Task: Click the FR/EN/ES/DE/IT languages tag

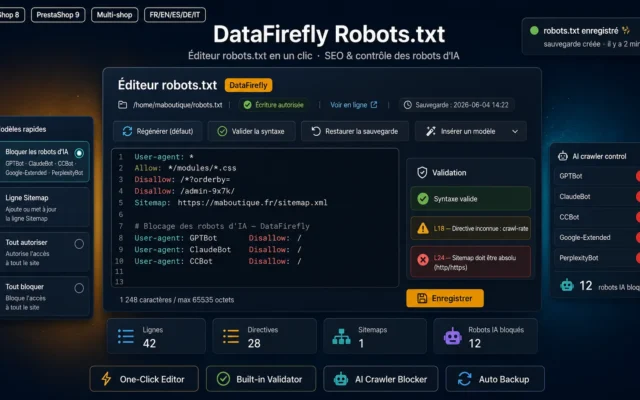Action: coord(175,15)
